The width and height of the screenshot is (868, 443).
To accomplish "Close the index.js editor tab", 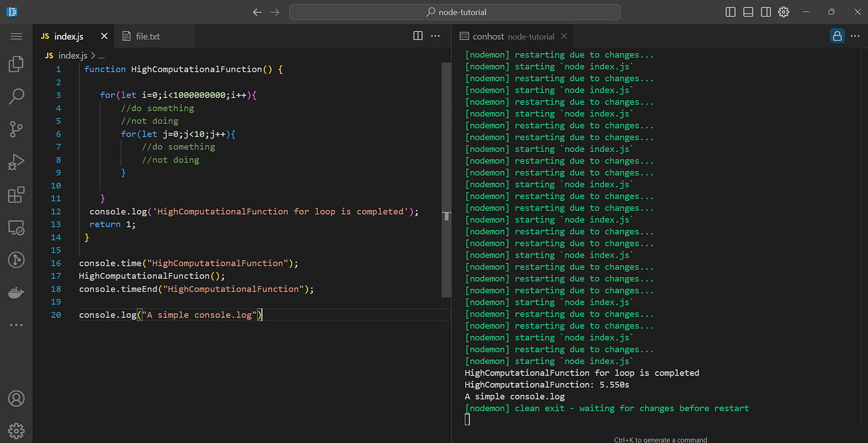I will (x=104, y=37).
